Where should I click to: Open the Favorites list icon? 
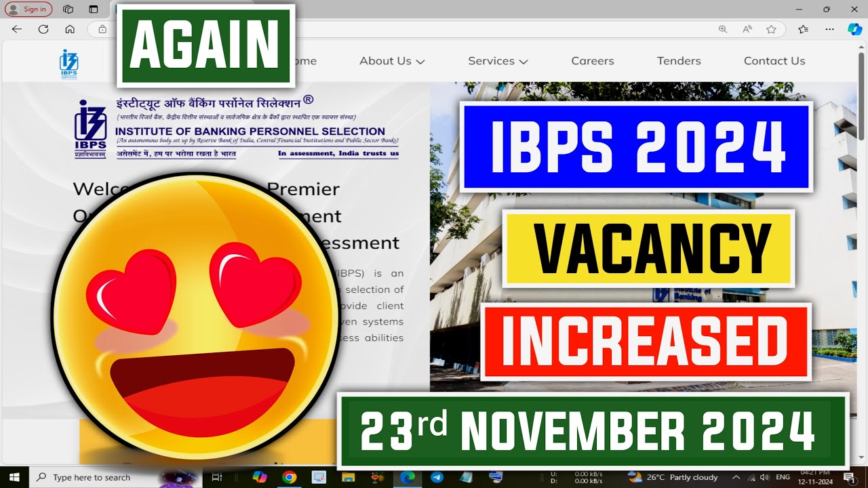tap(804, 29)
